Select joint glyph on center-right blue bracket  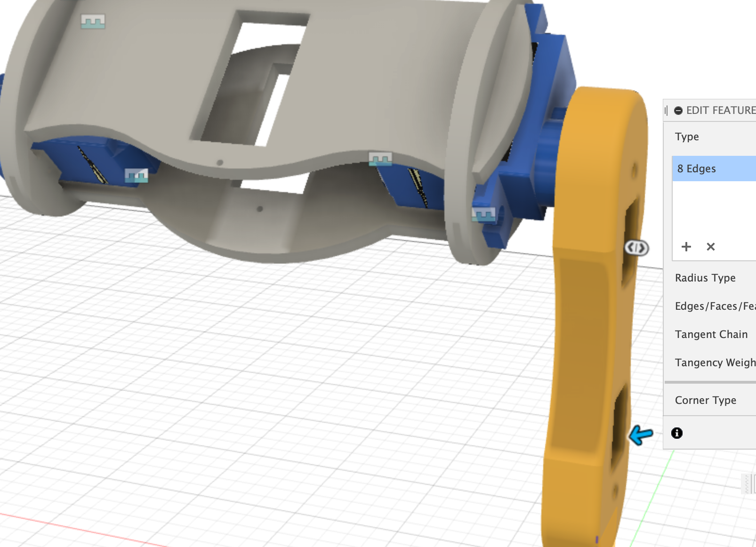pyautogui.click(x=380, y=159)
